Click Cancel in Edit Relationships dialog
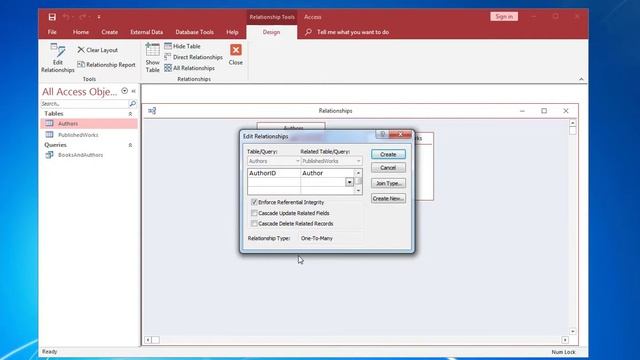 coord(388,168)
